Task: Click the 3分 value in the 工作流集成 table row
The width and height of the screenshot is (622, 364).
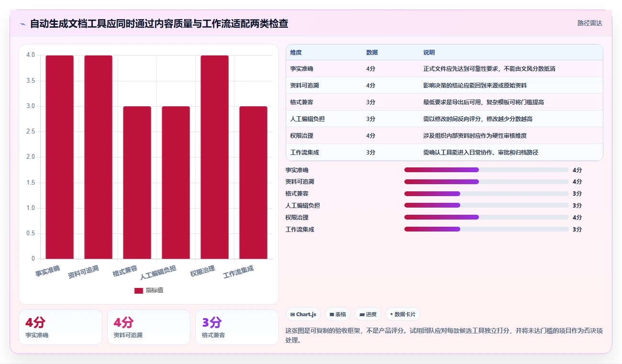Action: point(371,153)
